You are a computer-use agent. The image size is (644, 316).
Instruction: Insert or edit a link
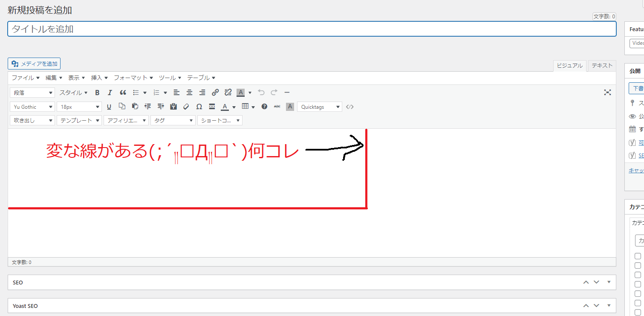click(x=215, y=93)
